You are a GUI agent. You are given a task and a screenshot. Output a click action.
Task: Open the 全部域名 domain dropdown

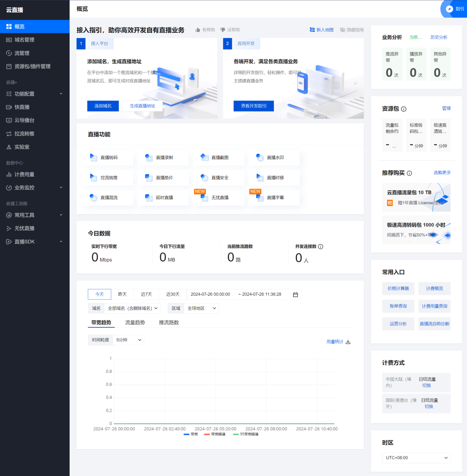click(x=132, y=308)
